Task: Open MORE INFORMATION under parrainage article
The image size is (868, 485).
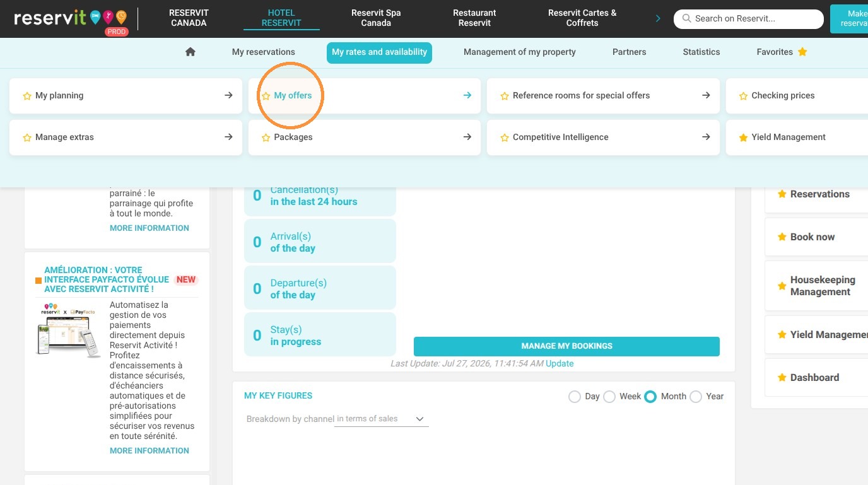Action: click(150, 228)
